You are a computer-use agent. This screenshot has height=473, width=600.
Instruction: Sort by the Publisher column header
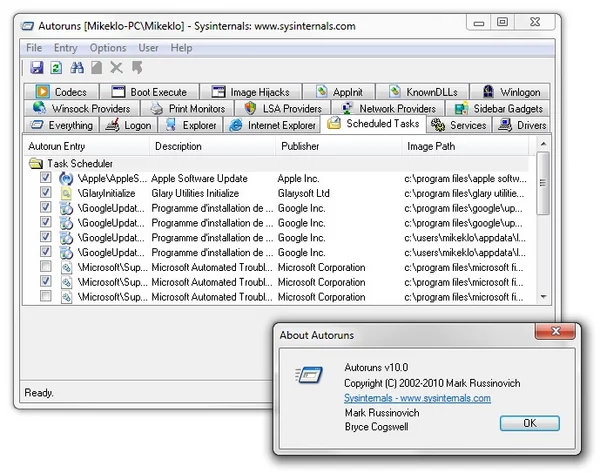point(339,146)
